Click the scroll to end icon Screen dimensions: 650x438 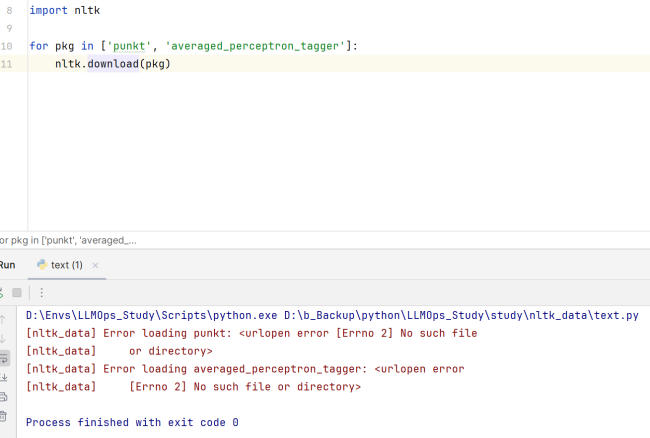tap(4, 378)
